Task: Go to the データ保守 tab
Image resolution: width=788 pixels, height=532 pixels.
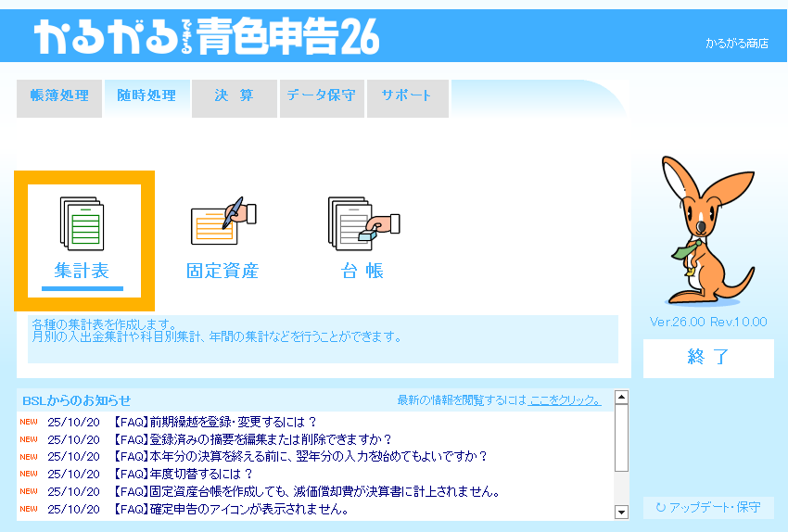Action: coord(321,96)
